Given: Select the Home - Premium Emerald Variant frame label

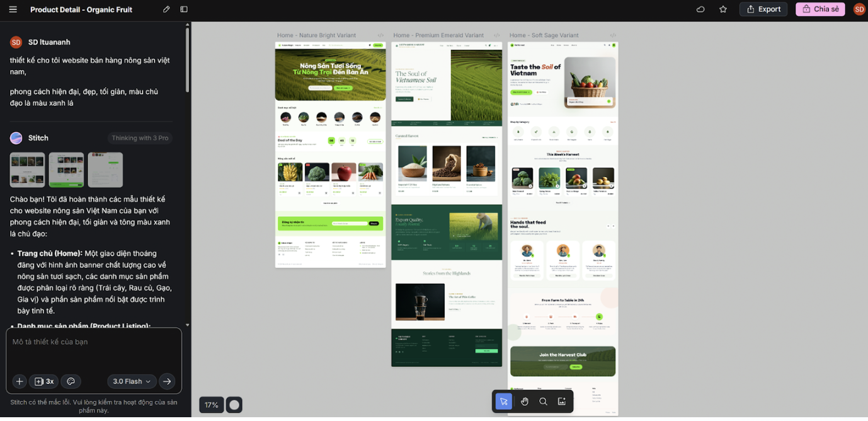Looking at the screenshot, I should tap(438, 35).
